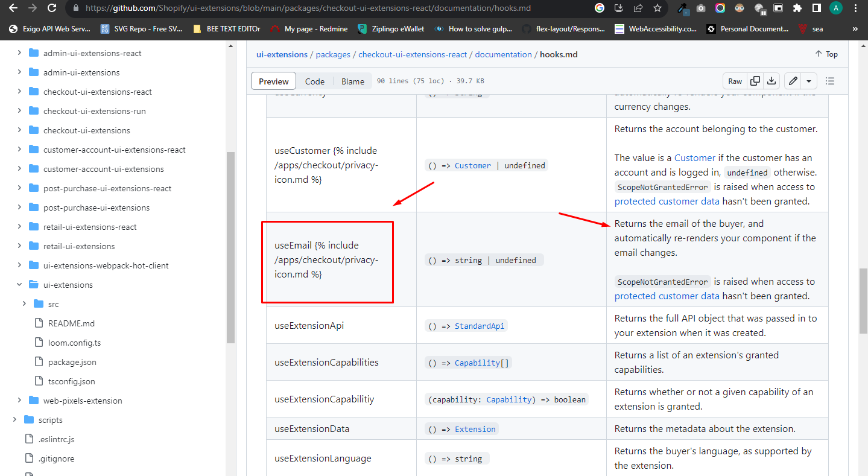This screenshot has width=868, height=476.
Task: Select checkout-ui-extensions folder
Action: pyautogui.click(x=87, y=130)
